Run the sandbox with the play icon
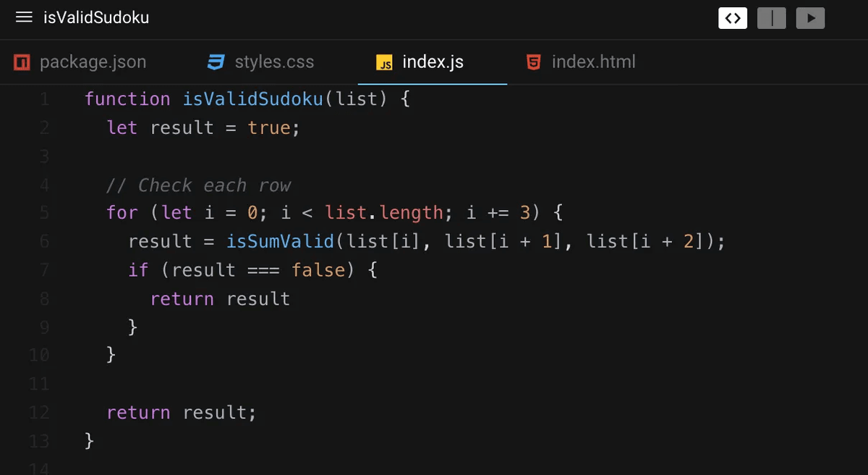The image size is (868, 475). pos(810,18)
